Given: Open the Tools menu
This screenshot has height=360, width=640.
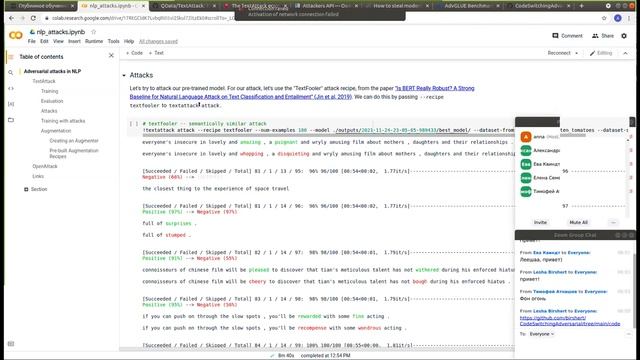Looking at the screenshot, I should [x=113, y=41].
